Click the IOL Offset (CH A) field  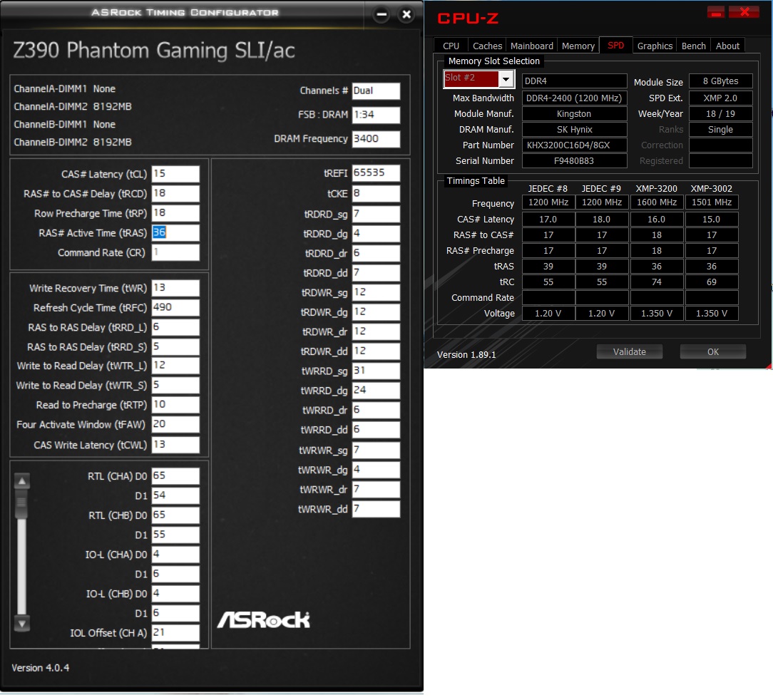click(175, 634)
